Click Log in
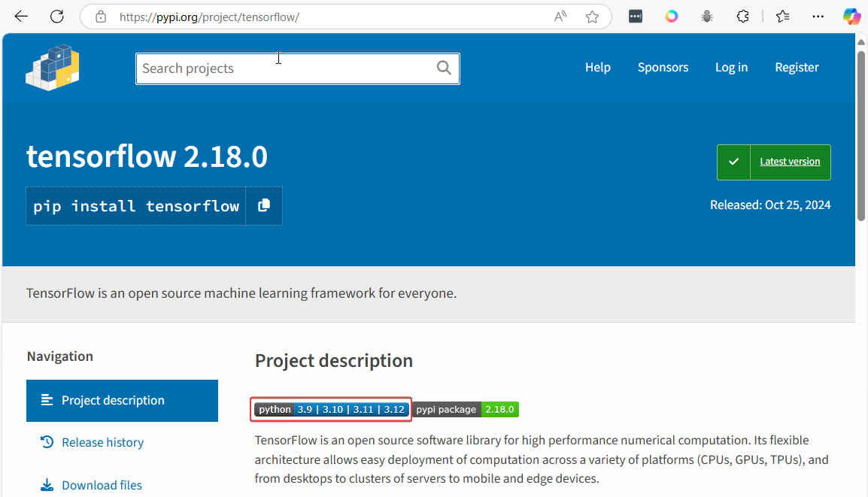This screenshot has height=497, width=868. tap(731, 68)
